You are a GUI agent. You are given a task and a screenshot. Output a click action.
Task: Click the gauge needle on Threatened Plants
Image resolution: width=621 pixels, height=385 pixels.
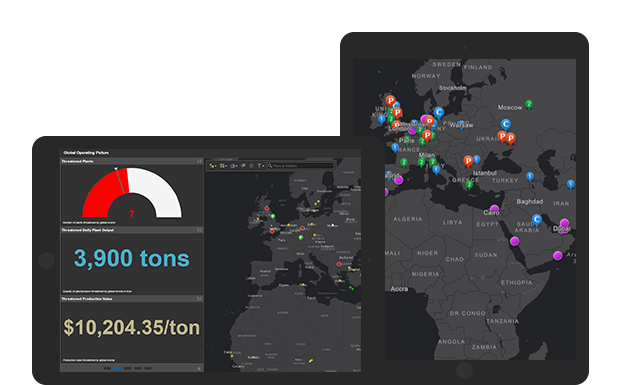(120, 181)
